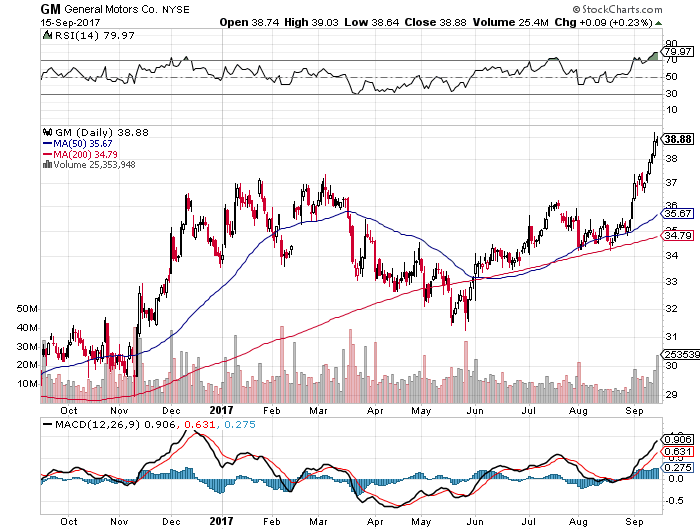Click the -0.5 label on MACD scale
This screenshot has width=700, height=530.
click(x=673, y=501)
